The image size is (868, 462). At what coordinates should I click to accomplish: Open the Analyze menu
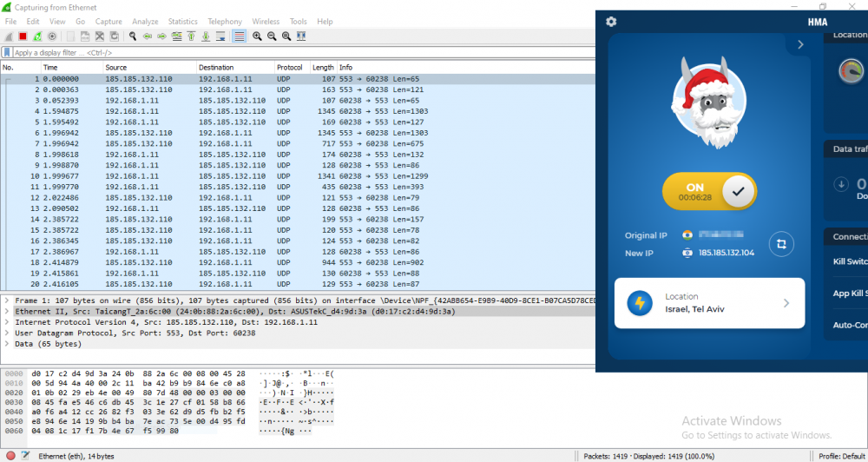[145, 22]
